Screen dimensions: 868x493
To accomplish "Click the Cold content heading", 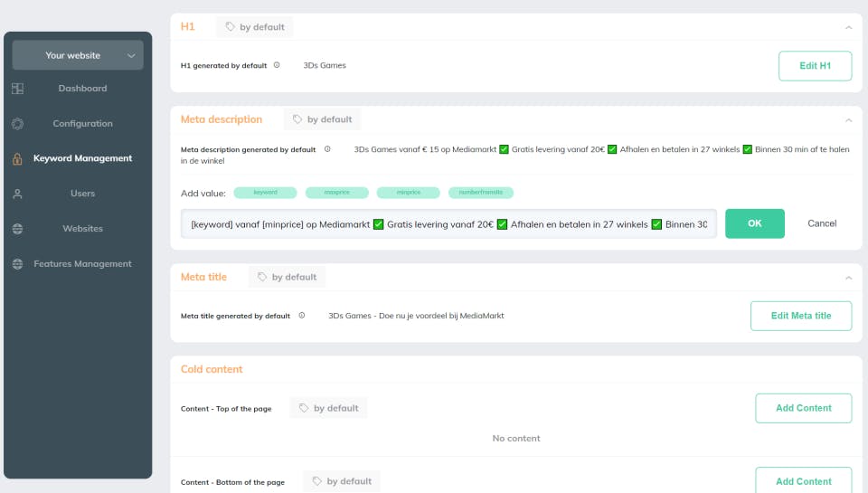I will tap(212, 369).
